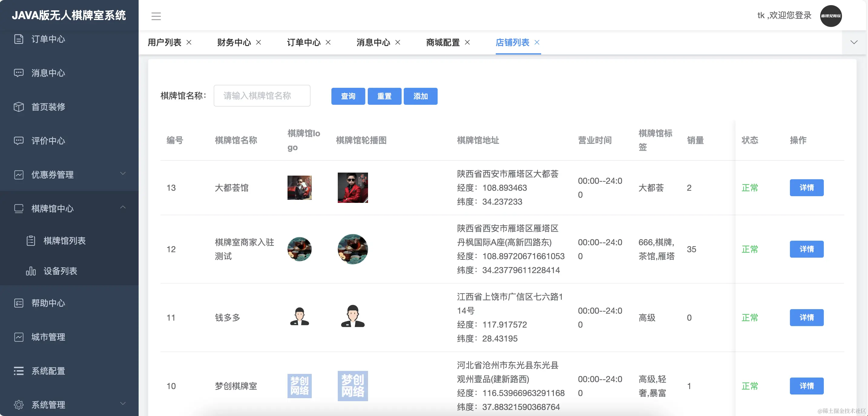Click the hamburger menu icon
The width and height of the screenshot is (868, 416).
click(156, 16)
